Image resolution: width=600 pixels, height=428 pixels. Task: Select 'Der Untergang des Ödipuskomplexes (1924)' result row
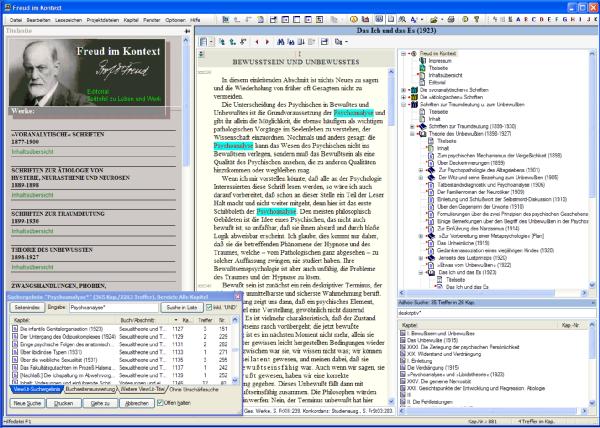point(122,337)
